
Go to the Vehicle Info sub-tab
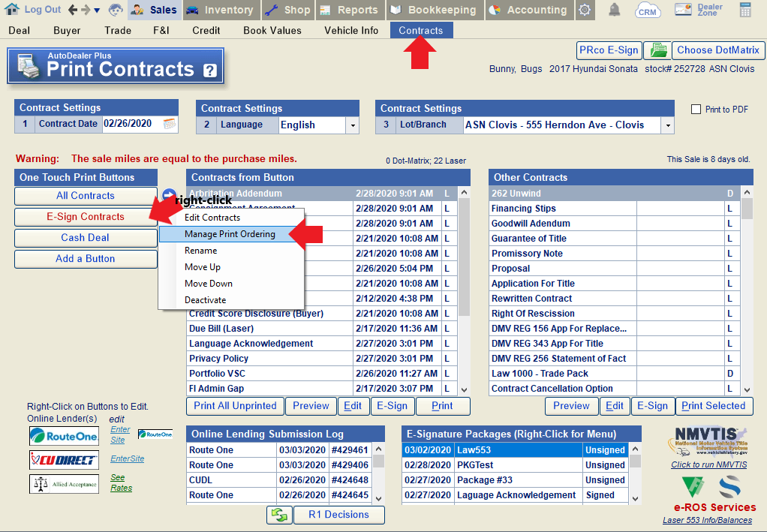351,30
